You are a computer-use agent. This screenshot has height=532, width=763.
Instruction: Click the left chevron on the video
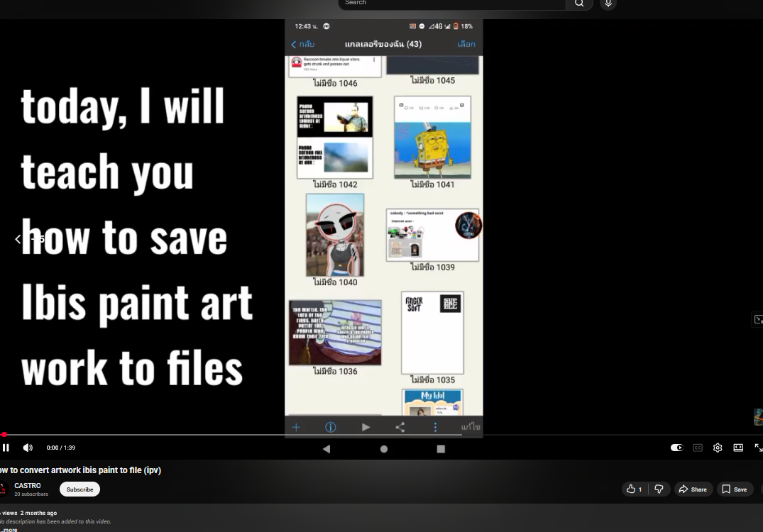tap(18, 239)
